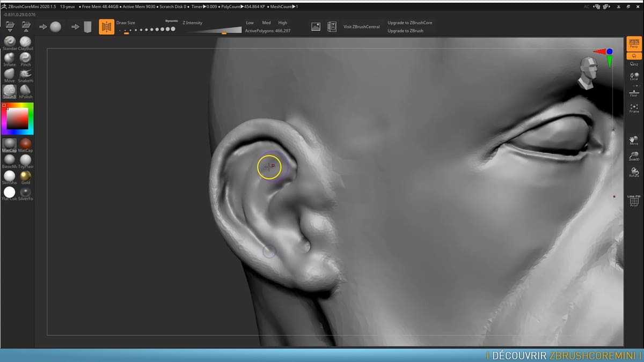Image resolution: width=644 pixels, height=362 pixels.
Task: Click the Free Mem status readout
Action: [x=100, y=7]
